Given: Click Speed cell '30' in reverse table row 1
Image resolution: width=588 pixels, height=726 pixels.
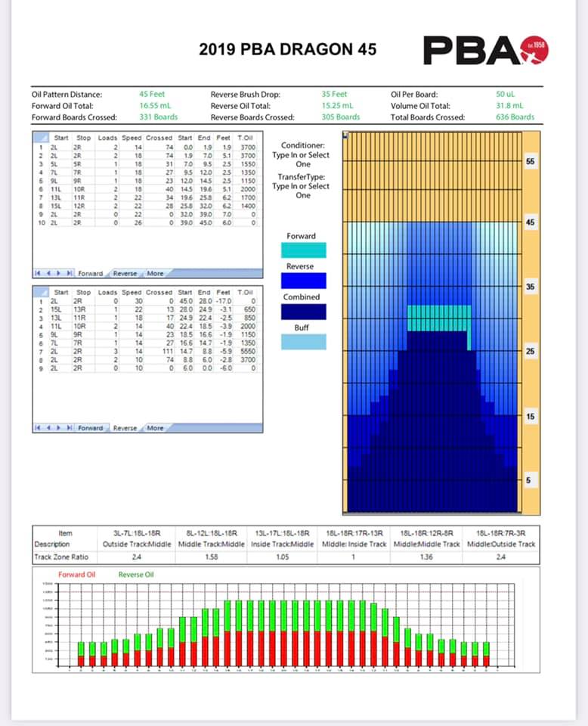Looking at the screenshot, I should 138,301.
